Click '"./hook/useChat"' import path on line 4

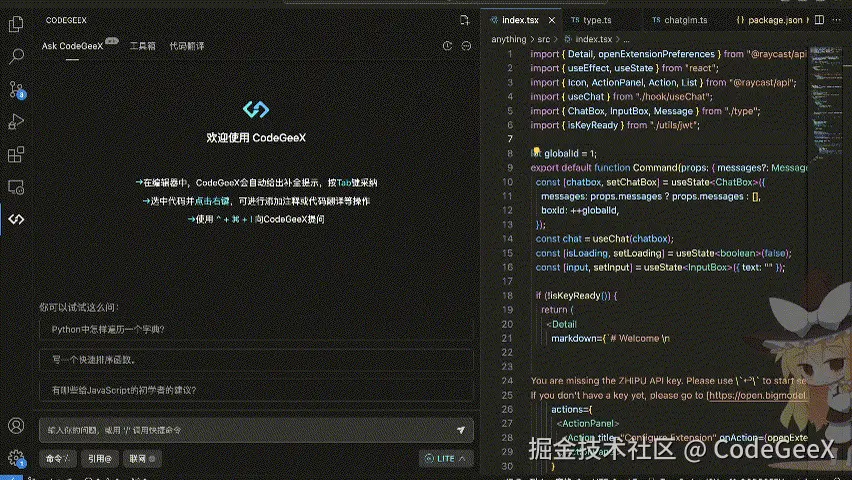[x=674, y=97]
